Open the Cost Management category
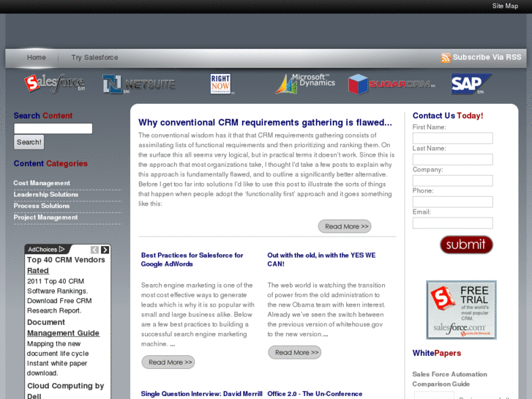The image size is (532, 399). [42, 183]
